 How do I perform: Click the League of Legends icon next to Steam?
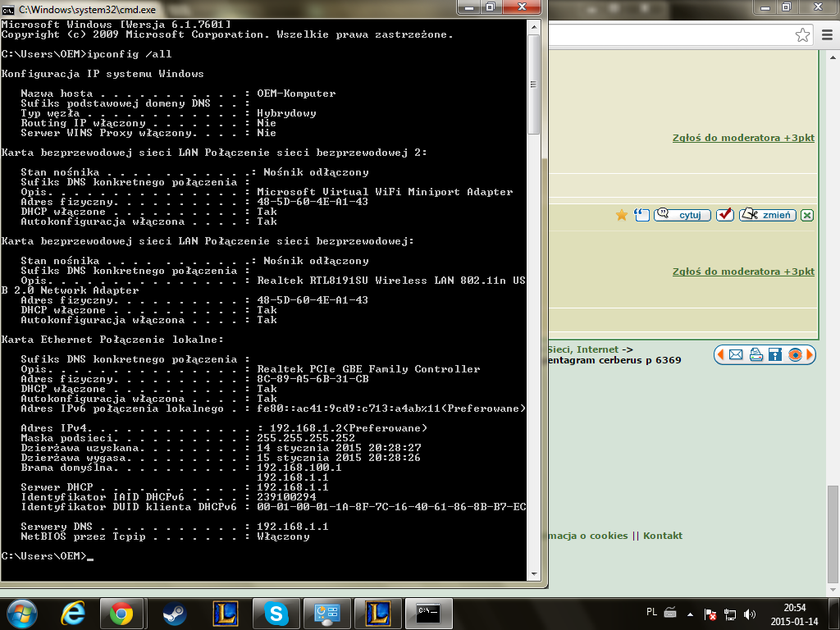[226, 614]
